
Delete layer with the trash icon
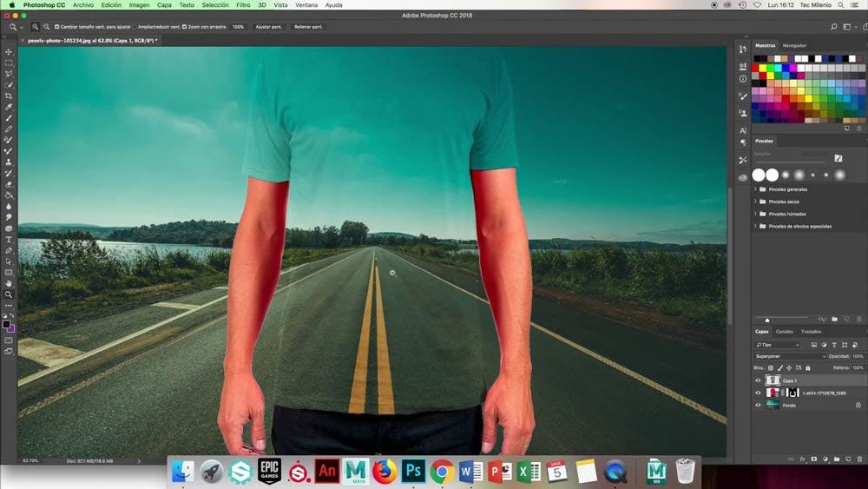click(x=859, y=459)
